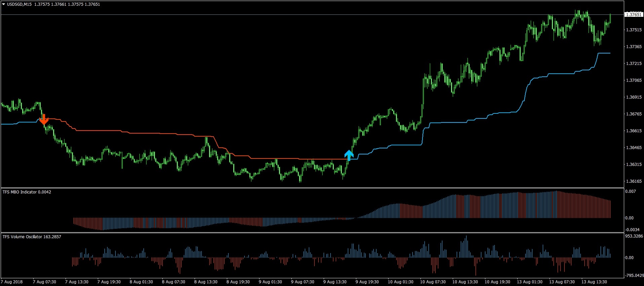Click the 0.007 MBO scale value

pos(630,191)
